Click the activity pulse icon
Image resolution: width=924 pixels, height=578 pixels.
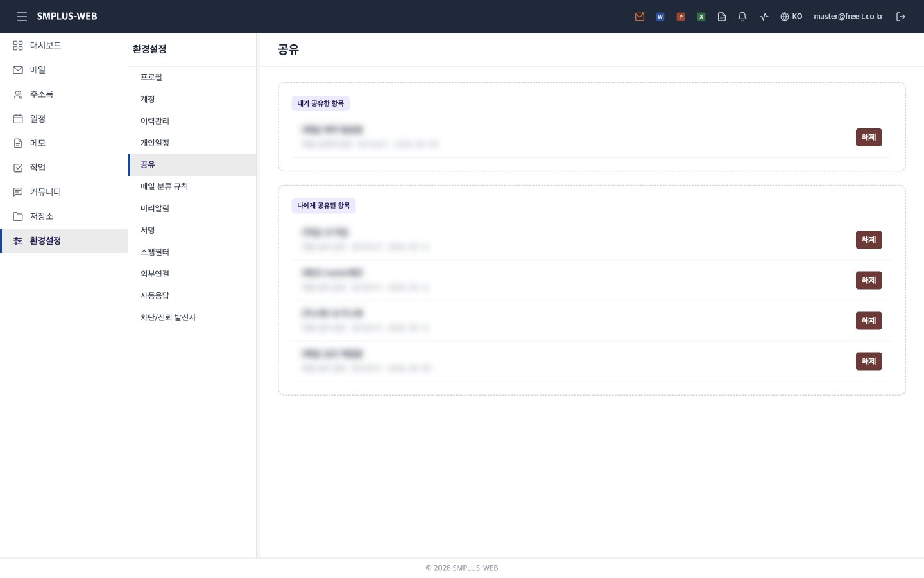pyautogui.click(x=764, y=17)
